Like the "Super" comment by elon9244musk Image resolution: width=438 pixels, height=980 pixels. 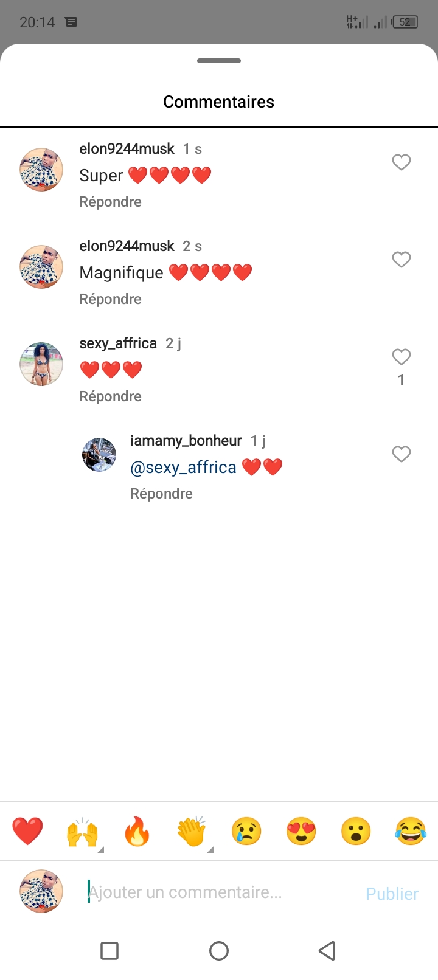[x=401, y=162]
